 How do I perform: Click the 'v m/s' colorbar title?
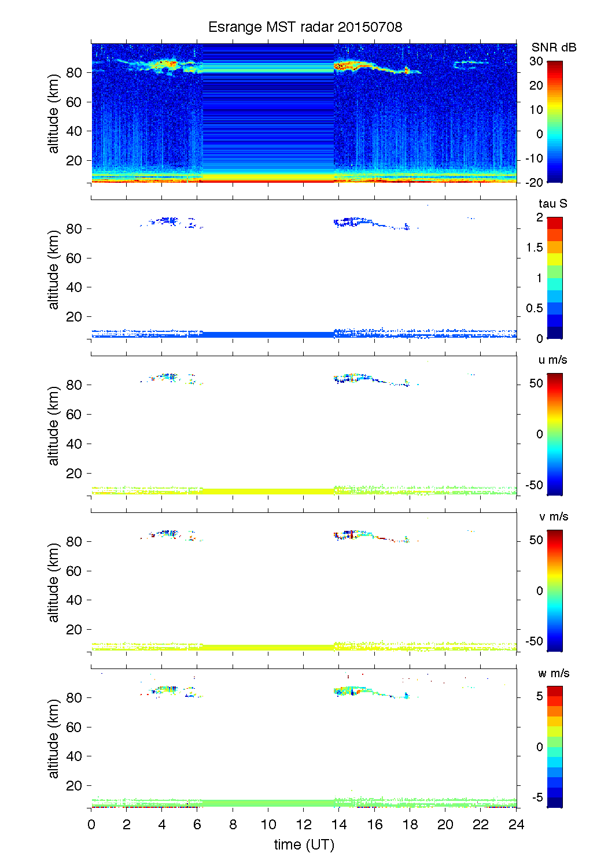click(553, 516)
